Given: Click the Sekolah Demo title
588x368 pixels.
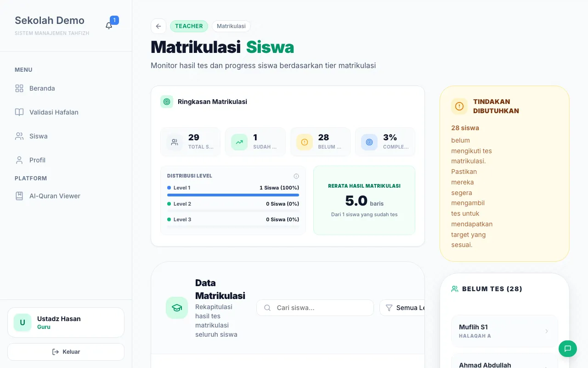Looking at the screenshot, I should [x=50, y=20].
